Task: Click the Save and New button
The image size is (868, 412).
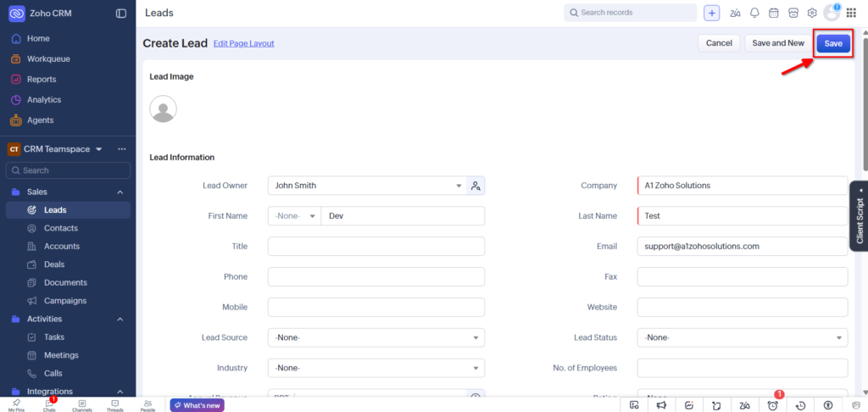Action: [778, 43]
